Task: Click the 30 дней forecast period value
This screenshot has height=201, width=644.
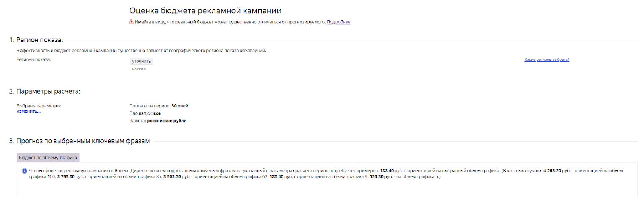Action: pyautogui.click(x=180, y=106)
